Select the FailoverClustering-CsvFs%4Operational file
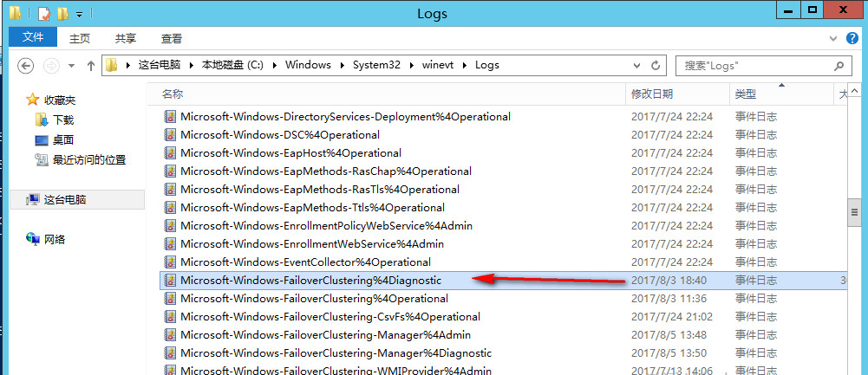This screenshot has height=375, width=868. [330, 316]
